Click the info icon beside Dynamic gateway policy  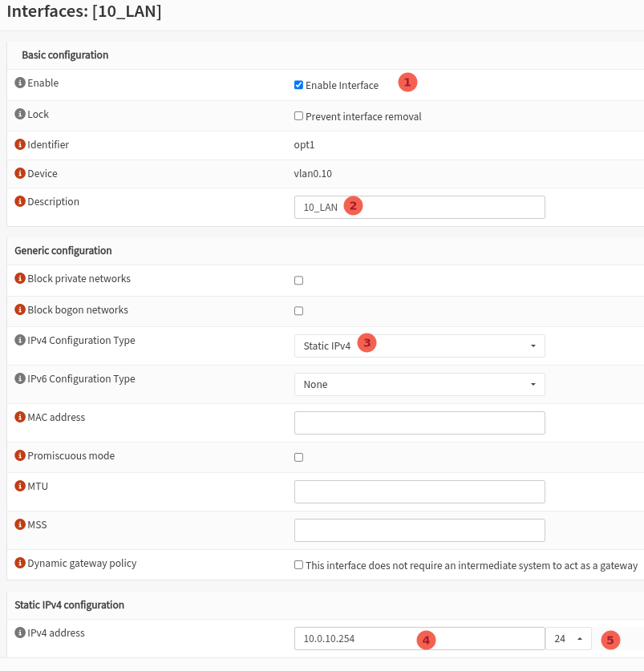(x=19, y=563)
